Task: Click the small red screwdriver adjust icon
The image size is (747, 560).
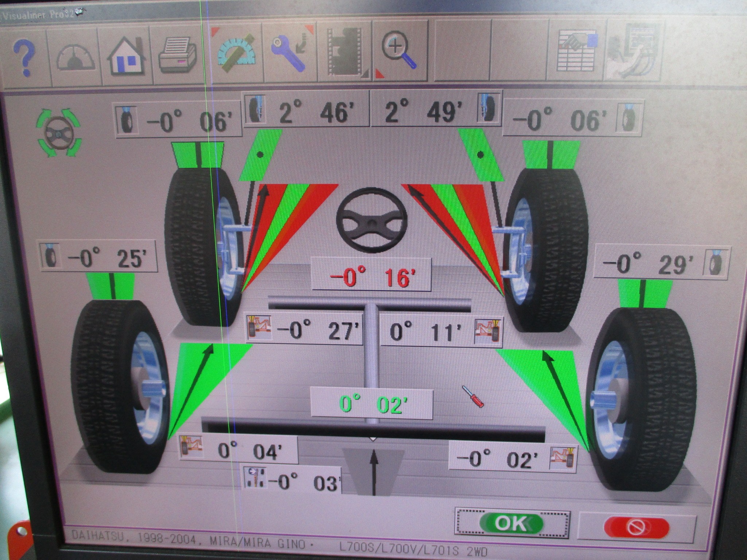Action: pos(473,396)
